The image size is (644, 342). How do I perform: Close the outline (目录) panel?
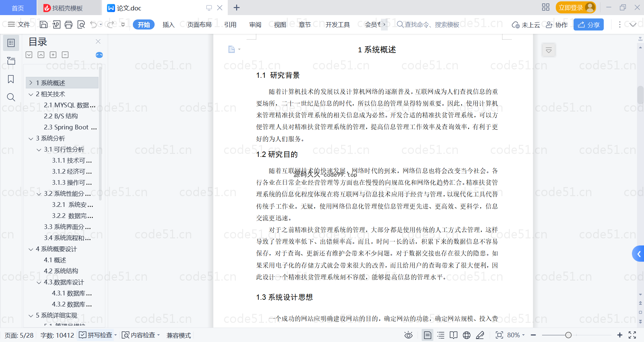98,42
